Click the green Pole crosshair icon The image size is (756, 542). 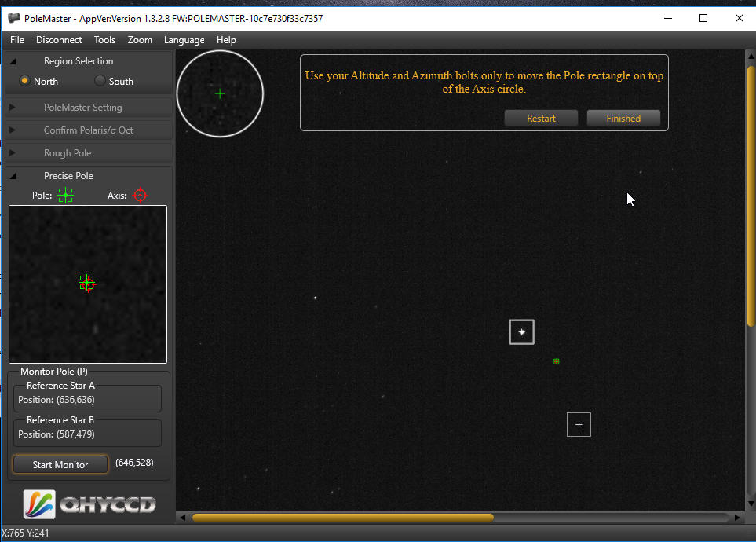65,195
